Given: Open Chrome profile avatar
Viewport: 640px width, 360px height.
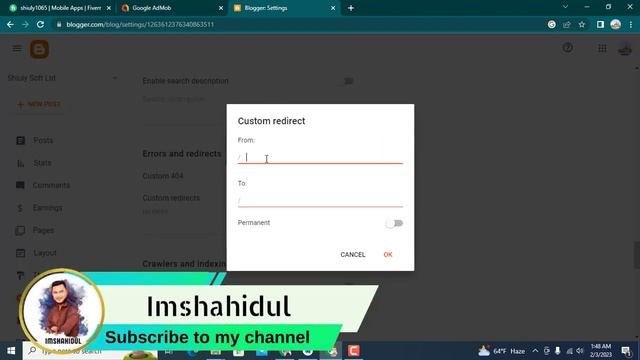Looking at the screenshot, I should (x=616, y=24).
